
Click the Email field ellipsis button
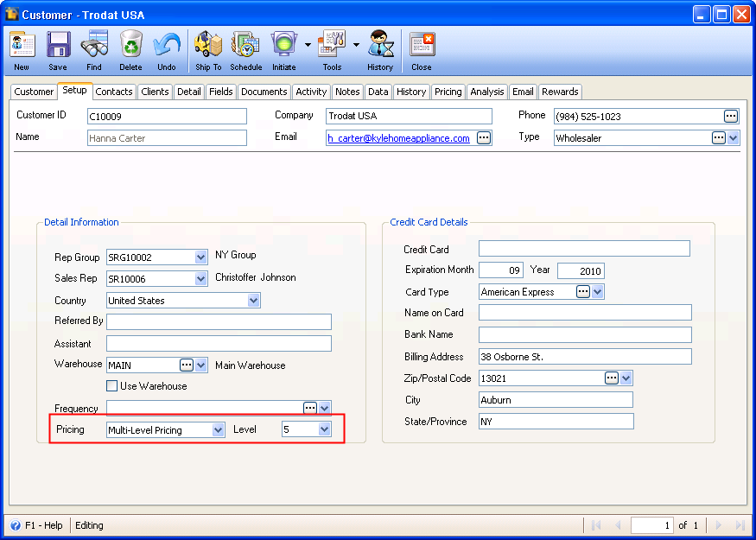[x=483, y=138]
